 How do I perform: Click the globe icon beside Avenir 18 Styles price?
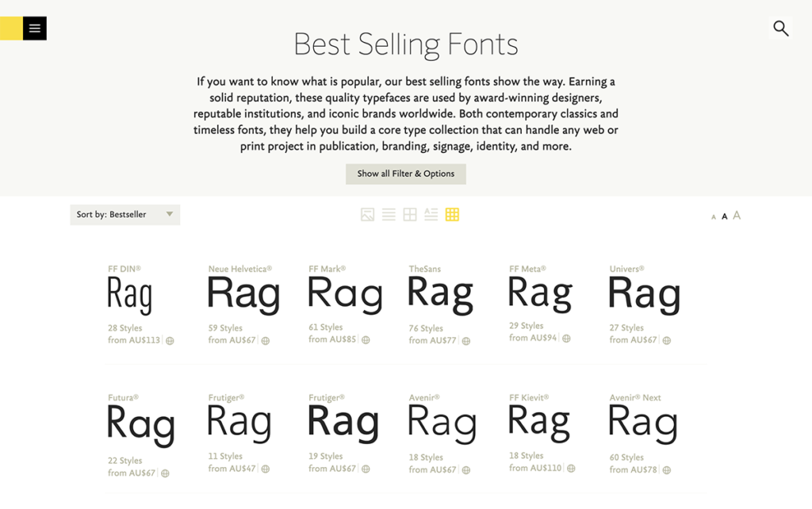(x=466, y=470)
